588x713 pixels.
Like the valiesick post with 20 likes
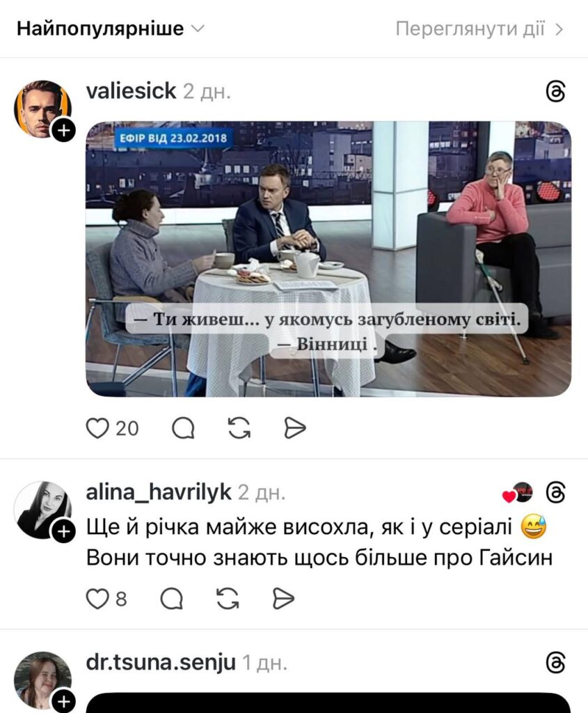pos(97,428)
